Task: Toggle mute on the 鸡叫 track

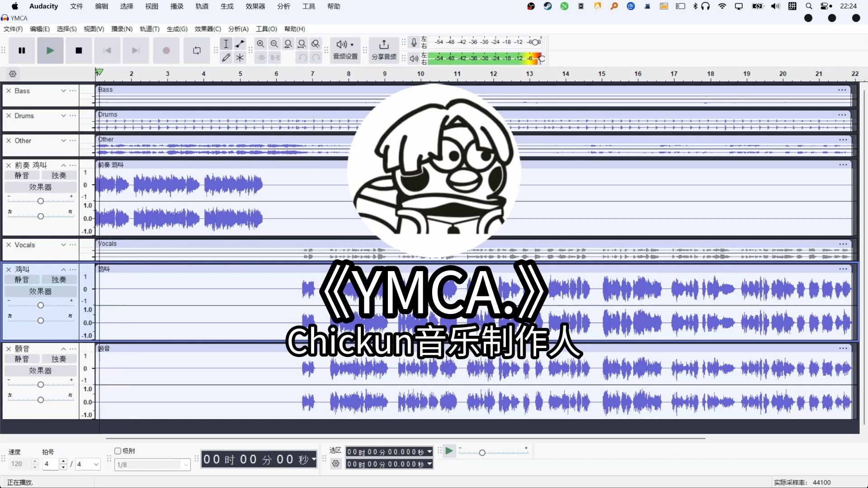Action: [x=21, y=279]
